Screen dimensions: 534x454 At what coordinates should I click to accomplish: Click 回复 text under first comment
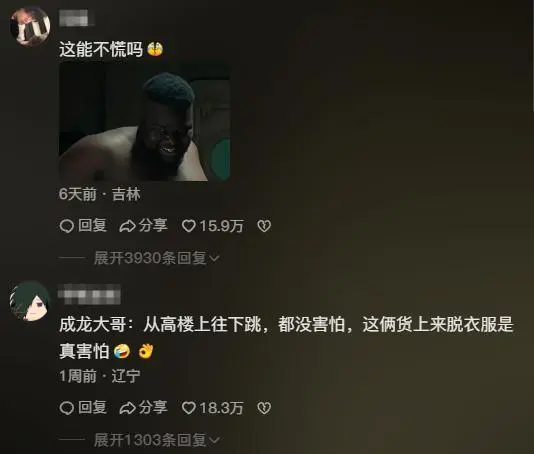click(92, 225)
